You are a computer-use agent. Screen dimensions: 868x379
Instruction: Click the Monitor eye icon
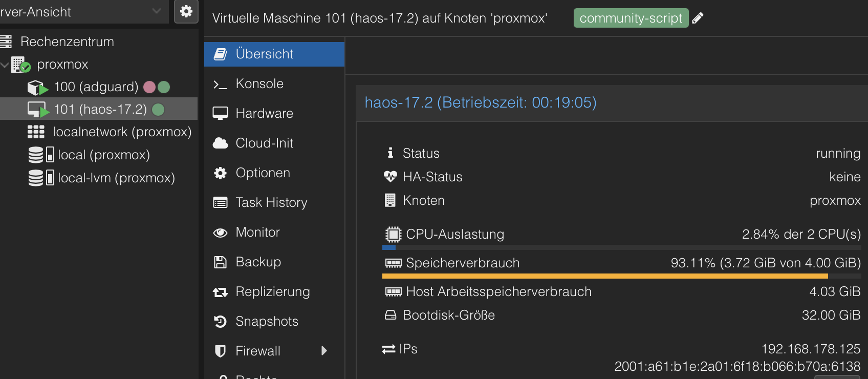220,233
